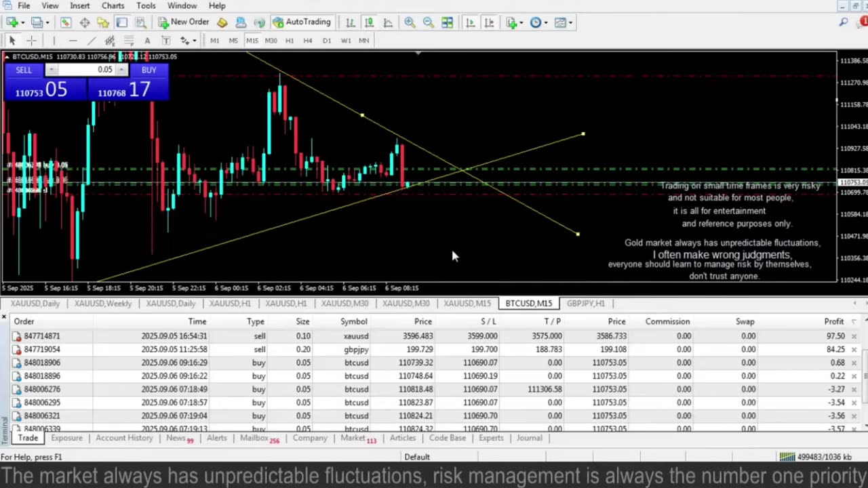The image size is (868, 488).
Task: Switch to the Journal tab
Action: tap(529, 438)
